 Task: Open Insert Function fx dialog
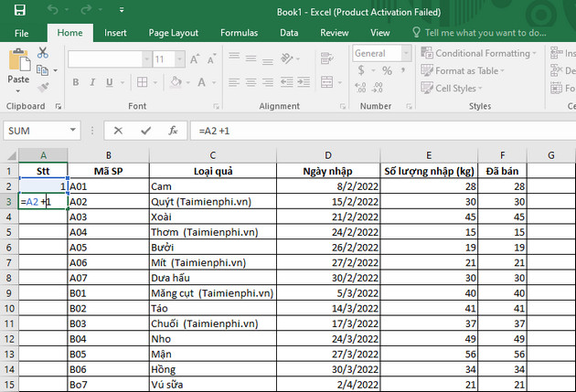pyautogui.click(x=172, y=131)
